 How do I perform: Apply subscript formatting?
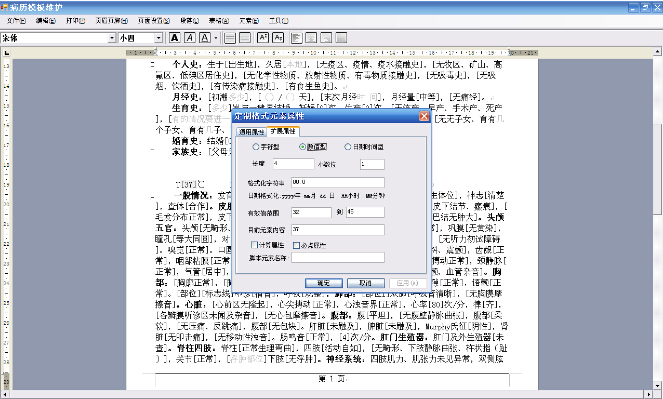(x=278, y=38)
